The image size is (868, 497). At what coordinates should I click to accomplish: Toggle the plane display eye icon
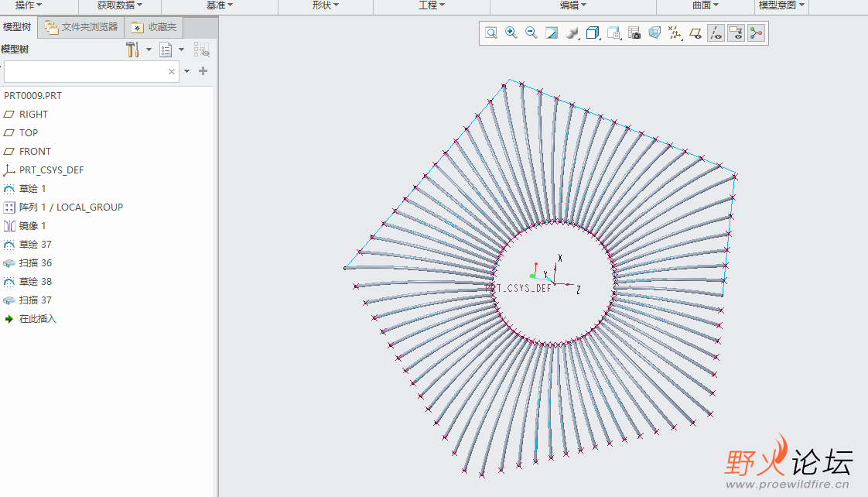pyautogui.click(x=695, y=33)
